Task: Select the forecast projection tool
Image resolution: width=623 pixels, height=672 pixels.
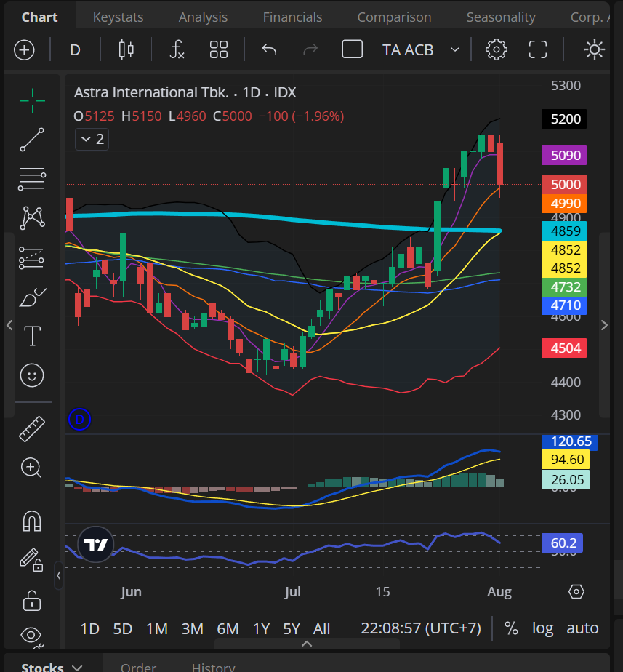Action: (x=32, y=257)
